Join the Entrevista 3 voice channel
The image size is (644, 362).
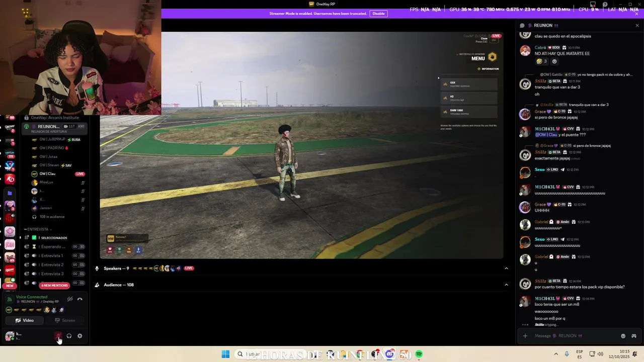pos(54,274)
